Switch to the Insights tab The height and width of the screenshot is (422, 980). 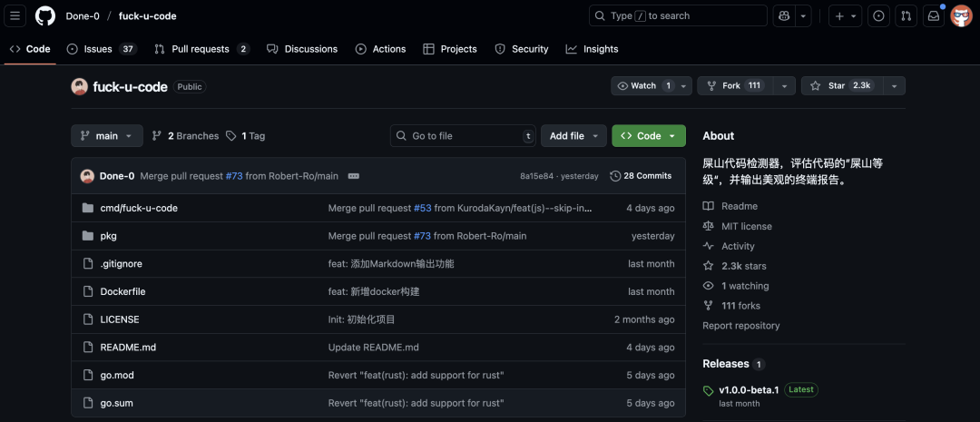pos(592,49)
